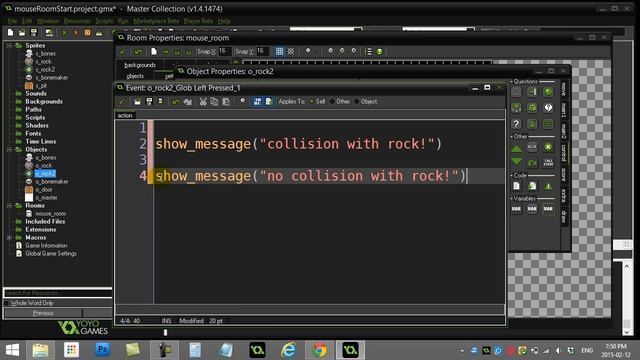Viewport: 640px width, 360px height.
Task: Collapse the Sprites folder in resource tree
Action: click(x=9, y=46)
